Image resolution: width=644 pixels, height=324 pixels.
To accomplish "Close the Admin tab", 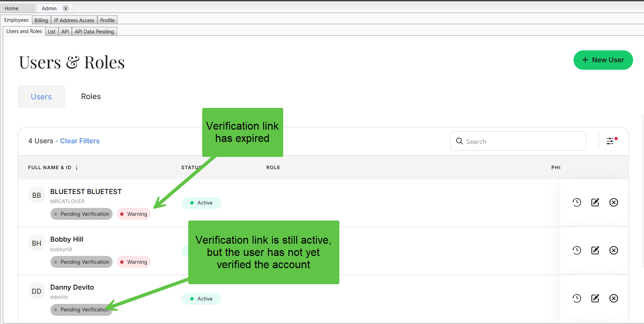I will pyautogui.click(x=66, y=9).
